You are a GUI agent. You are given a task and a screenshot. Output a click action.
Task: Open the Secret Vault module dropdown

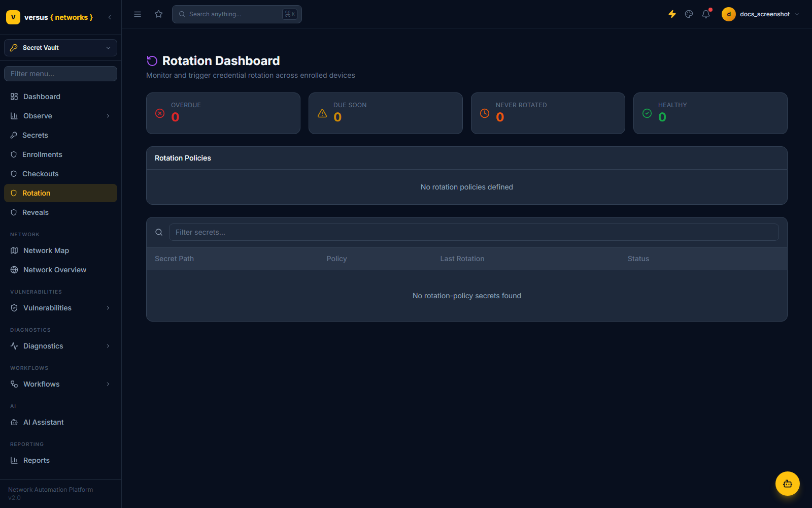pos(60,48)
